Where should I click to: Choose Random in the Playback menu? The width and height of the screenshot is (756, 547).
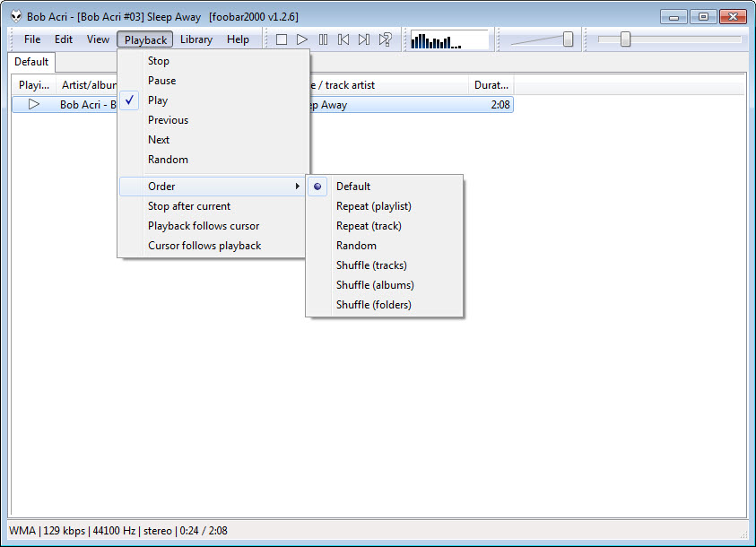(213, 160)
